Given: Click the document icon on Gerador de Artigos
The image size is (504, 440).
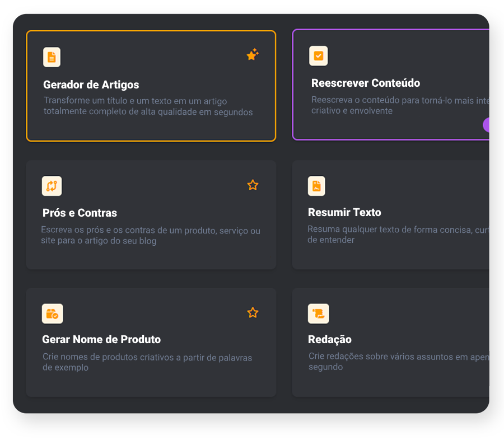Looking at the screenshot, I should 52,57.
